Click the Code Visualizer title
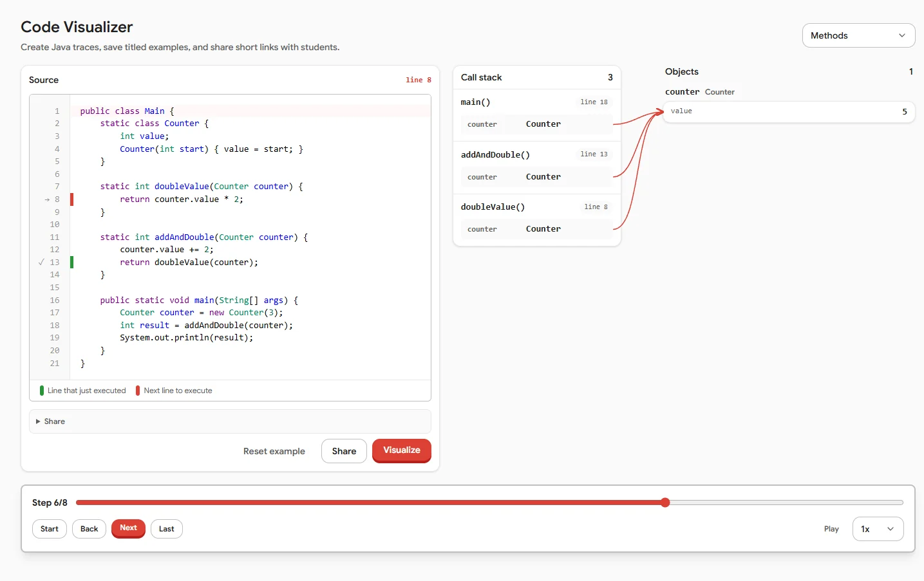 77,27
